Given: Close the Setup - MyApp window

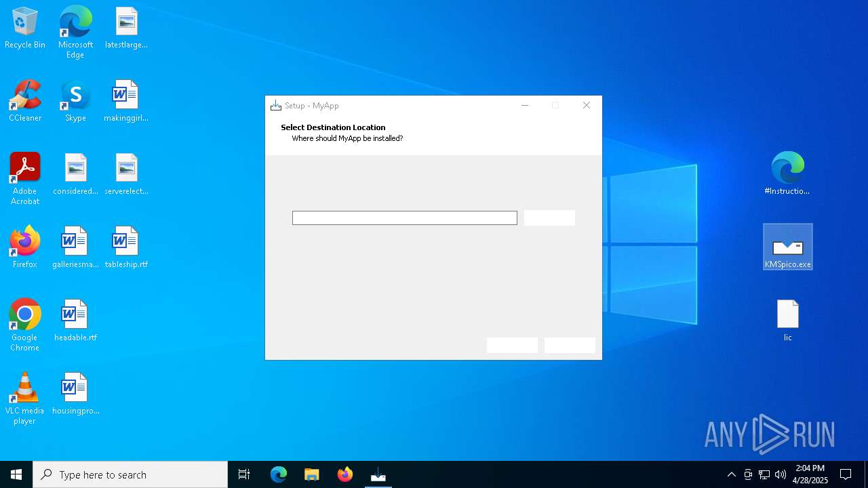Looking at the screenshot, I should click(x=587, y=106).
